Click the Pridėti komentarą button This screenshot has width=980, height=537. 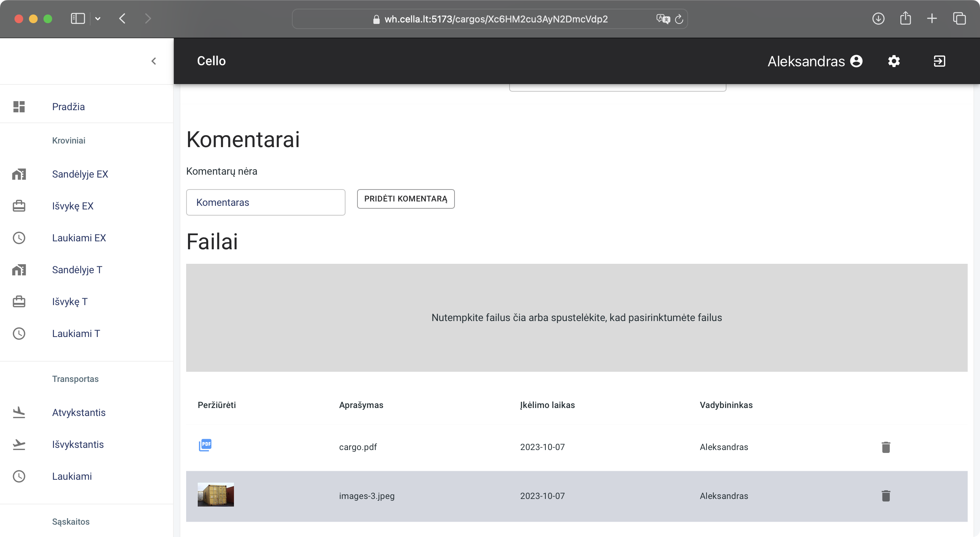pos(406,199)
